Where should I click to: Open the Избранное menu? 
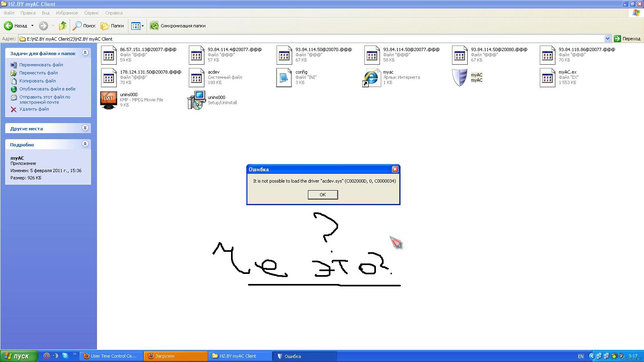pyautogui.click(x=67, y=13)
